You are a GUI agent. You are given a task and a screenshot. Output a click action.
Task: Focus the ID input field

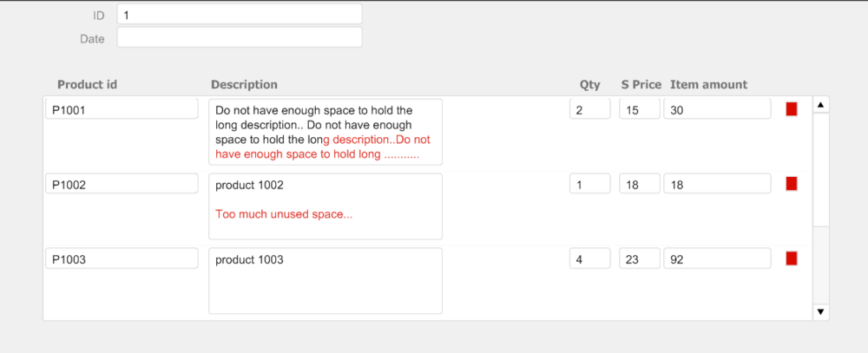pyautogui.click(x=240, y=15)
